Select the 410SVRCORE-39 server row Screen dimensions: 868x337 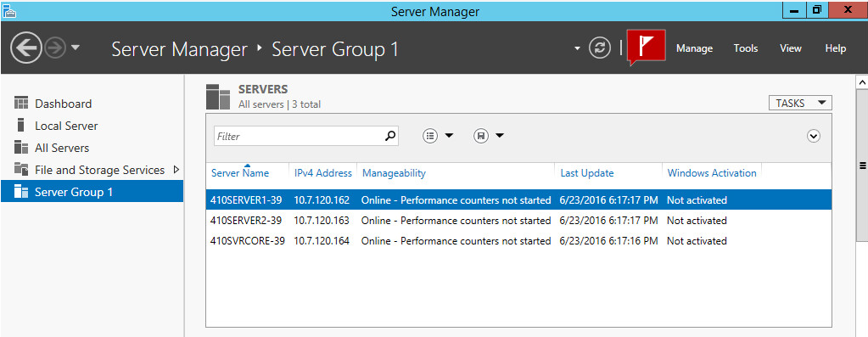click(518, 241)
